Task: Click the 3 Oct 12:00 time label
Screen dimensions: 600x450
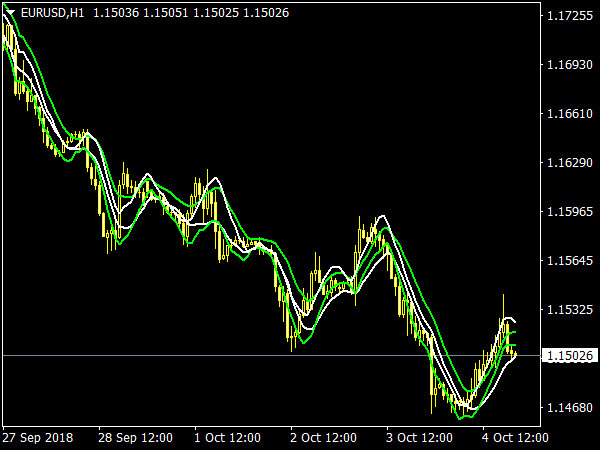Action: 419,437
